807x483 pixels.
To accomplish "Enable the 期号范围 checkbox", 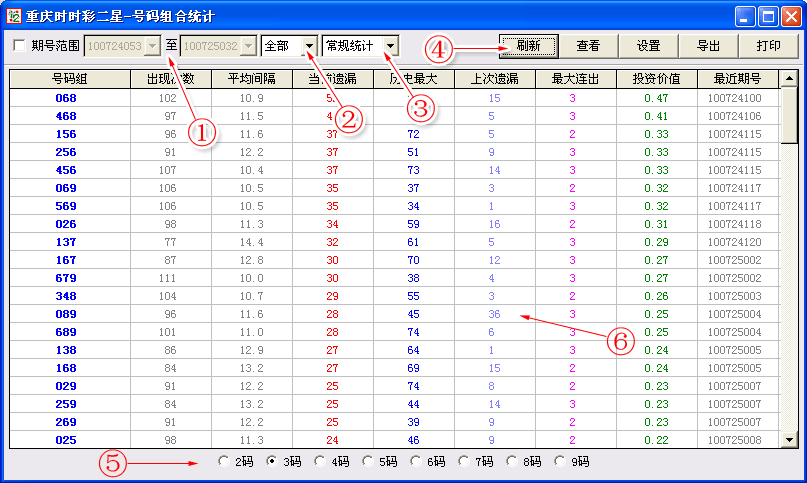I will (x=20, y=46).
